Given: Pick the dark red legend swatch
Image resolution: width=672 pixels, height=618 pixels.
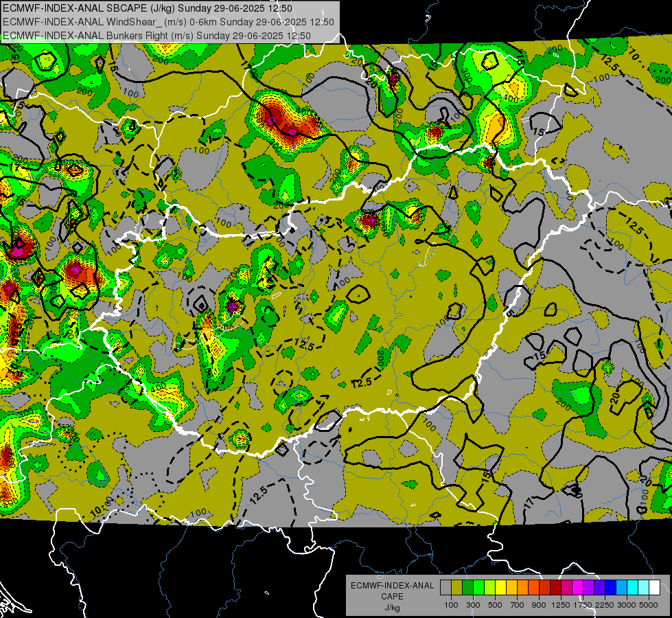Looking at the screenshot, I should tap(556, 587).
